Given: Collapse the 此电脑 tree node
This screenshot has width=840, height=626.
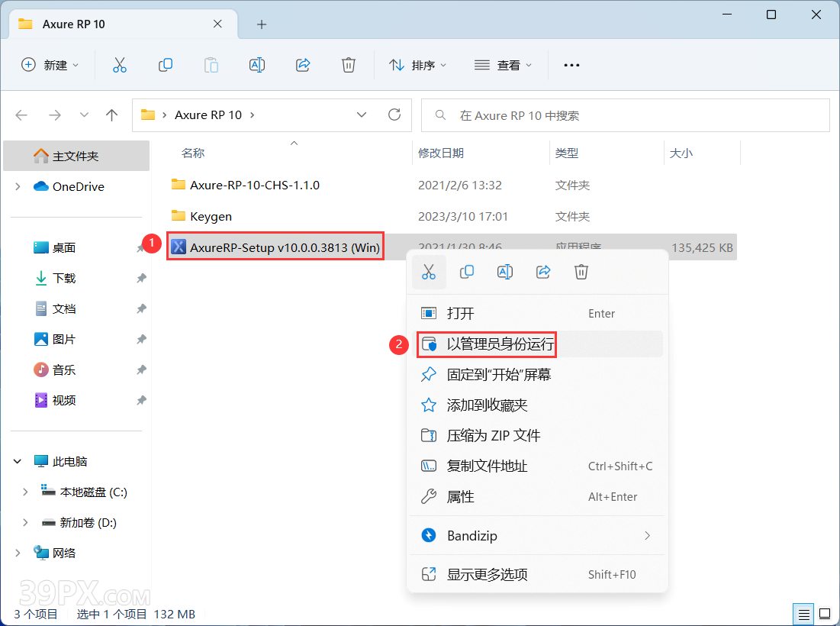Looking at the screenshot, I should click(18, 461).
